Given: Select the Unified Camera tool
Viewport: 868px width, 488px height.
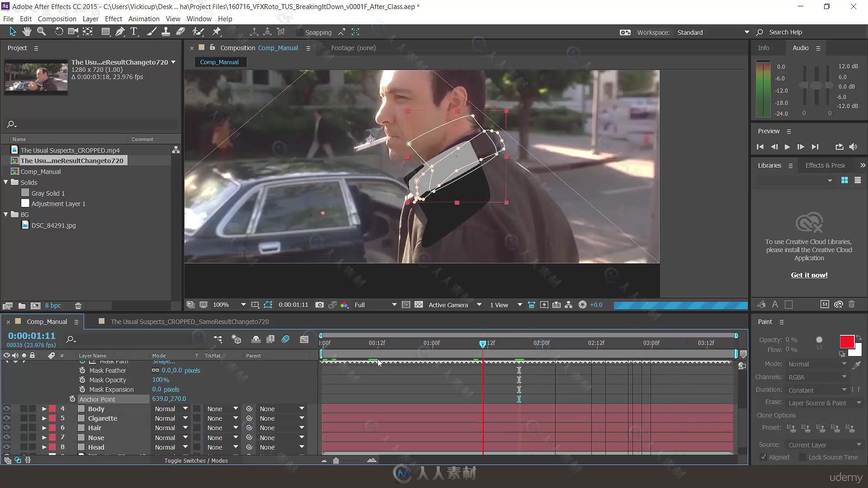Looking at the screenshot, I should pos(73,32).
